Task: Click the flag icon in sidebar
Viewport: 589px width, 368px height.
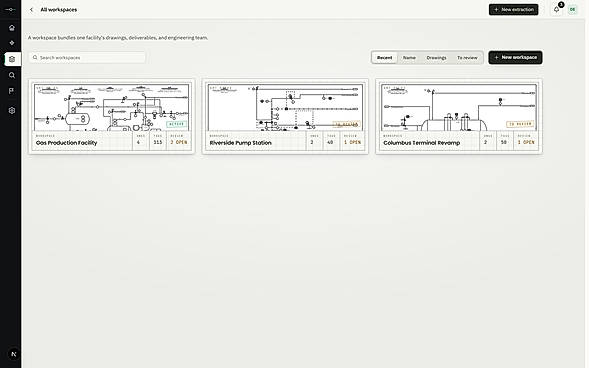Action: click(12, 91)
